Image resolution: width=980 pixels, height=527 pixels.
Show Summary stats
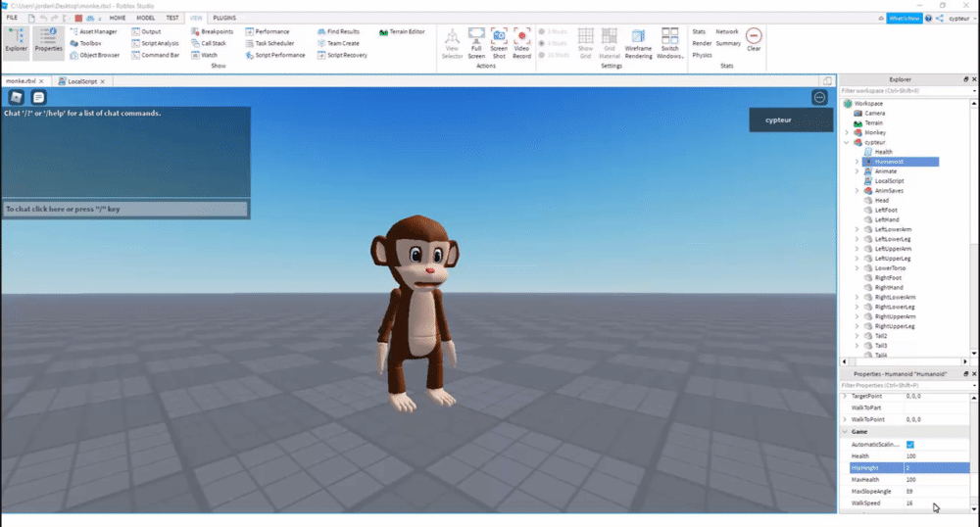point(728,43)
